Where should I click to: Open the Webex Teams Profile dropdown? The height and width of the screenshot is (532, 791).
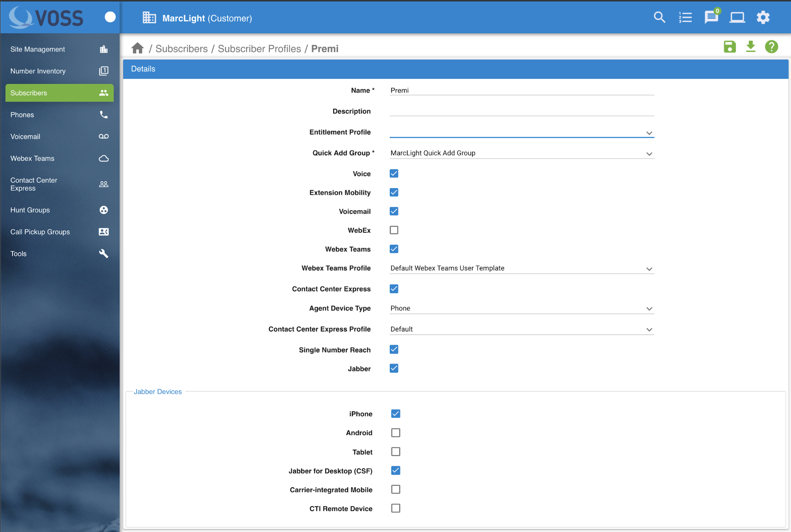coord(522,268)
